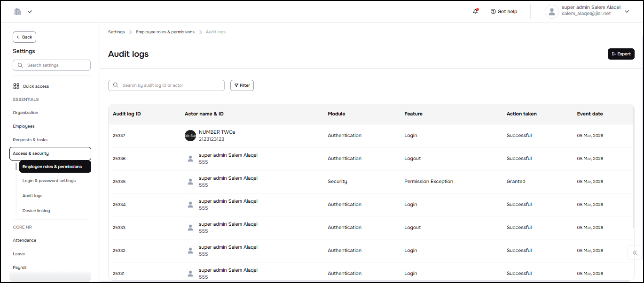Click the organization building icon
Image resolution: width=644 pixels, height=283 pixels.
(x=18, y=11)
